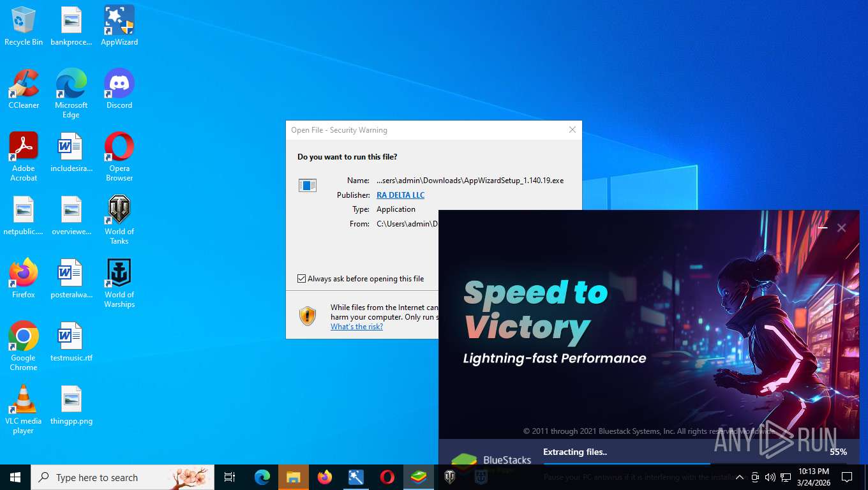This screenshot has height=490, width=868.
Task: Open Firefox from the taskbar
Action: [325, 477]
